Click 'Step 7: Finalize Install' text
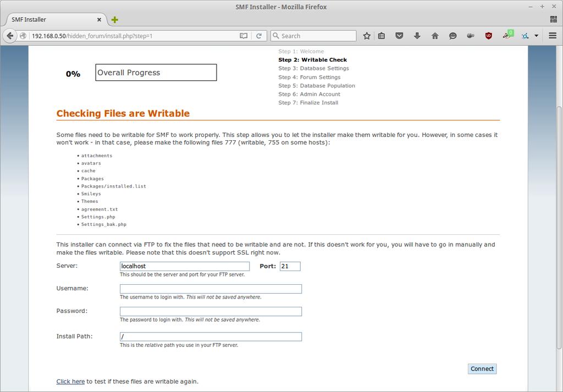Viewport: 563px width, 392px height. [308, 103]
